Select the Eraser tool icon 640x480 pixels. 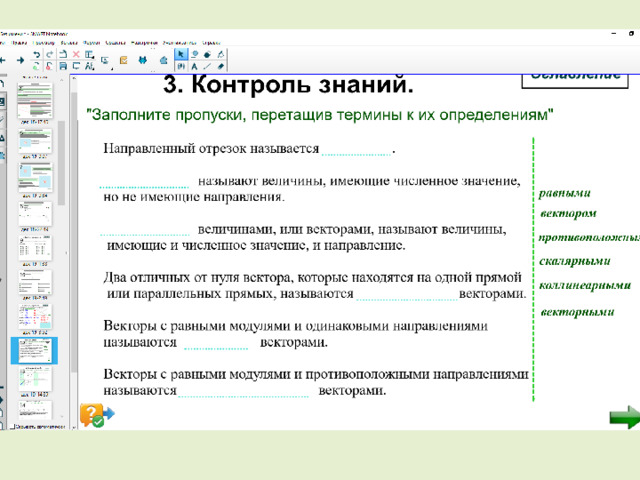pos(220,66)
